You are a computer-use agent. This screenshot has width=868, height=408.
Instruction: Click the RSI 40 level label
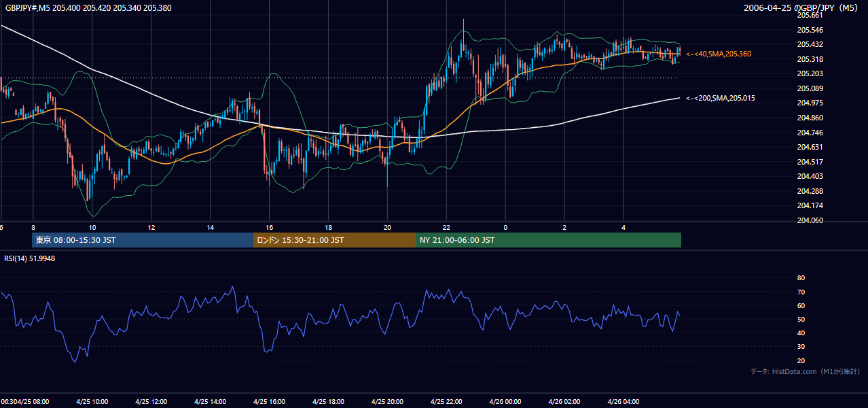tap(801, 333)
